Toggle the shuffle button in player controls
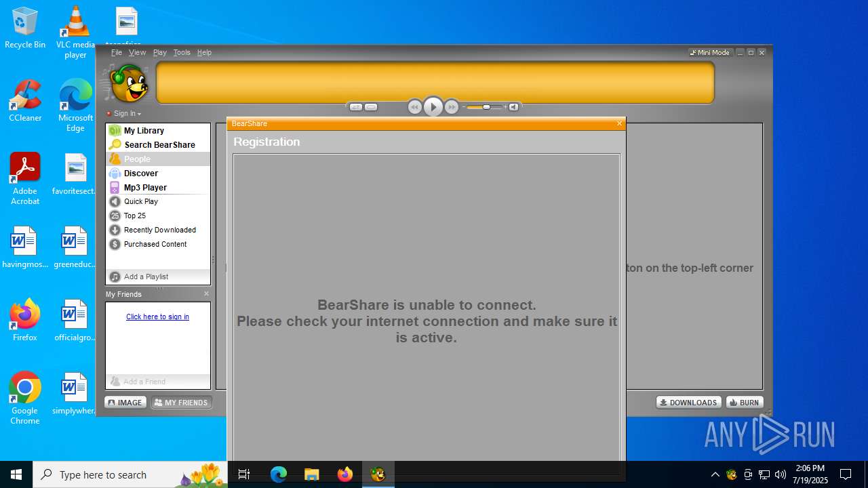Viewport: 868px width, 488px height. (x=356, y=107)
